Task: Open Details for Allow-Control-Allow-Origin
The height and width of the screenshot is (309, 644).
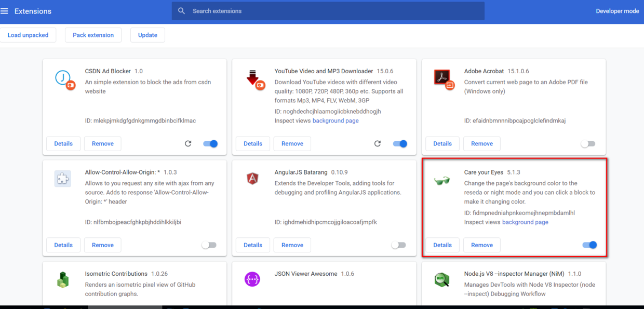Action: (63, 245)
